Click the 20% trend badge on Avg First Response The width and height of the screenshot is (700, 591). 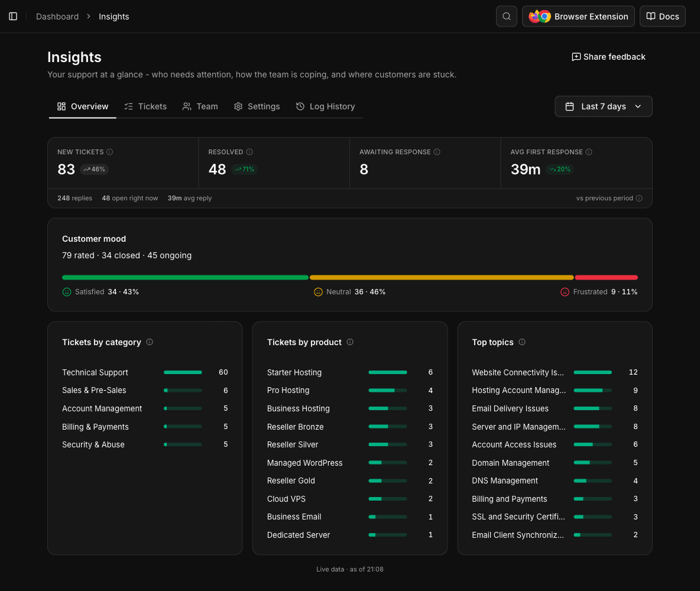point(559,169)
